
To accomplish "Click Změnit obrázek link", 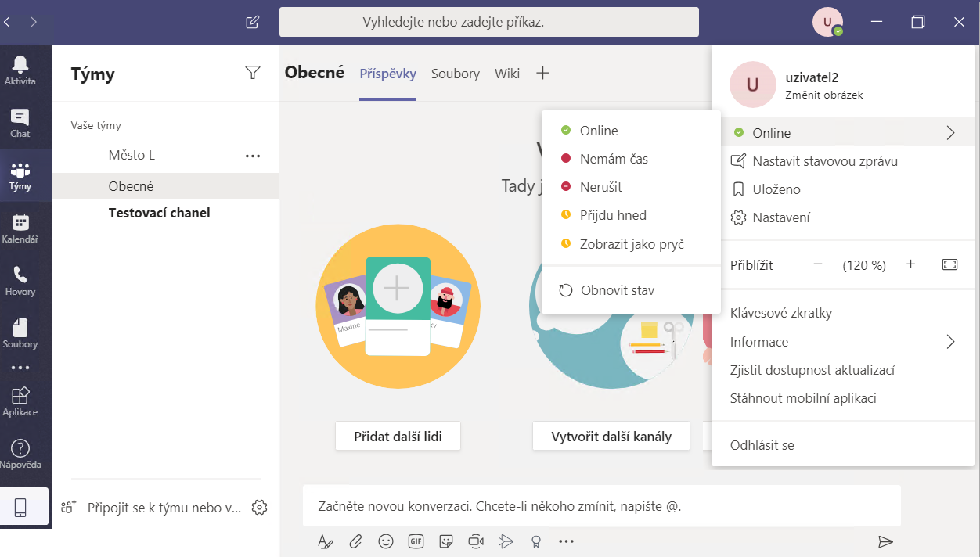I will click(824, 95).
